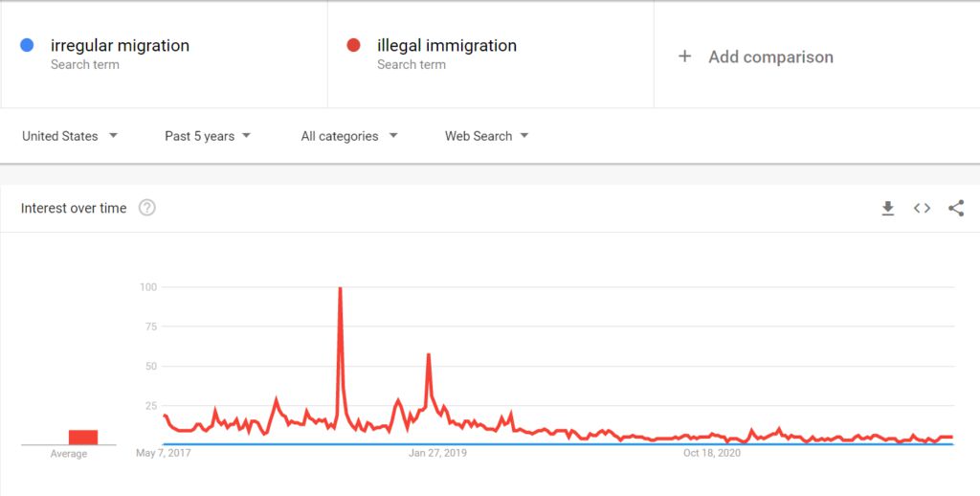Image resolution: width=980 pixels, height=496 pixels.
Task: Open the United States region dropdown
Action: point(70,136)
